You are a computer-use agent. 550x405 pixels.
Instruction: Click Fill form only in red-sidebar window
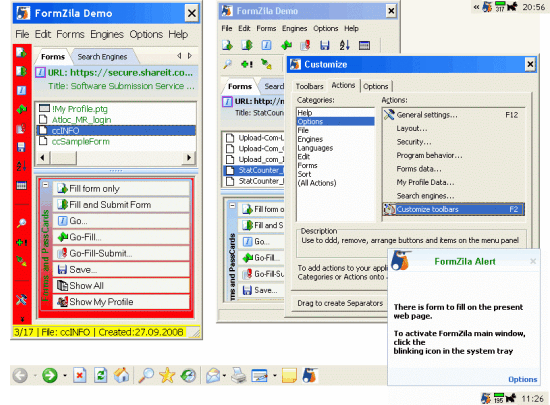[x=121, y=189]
